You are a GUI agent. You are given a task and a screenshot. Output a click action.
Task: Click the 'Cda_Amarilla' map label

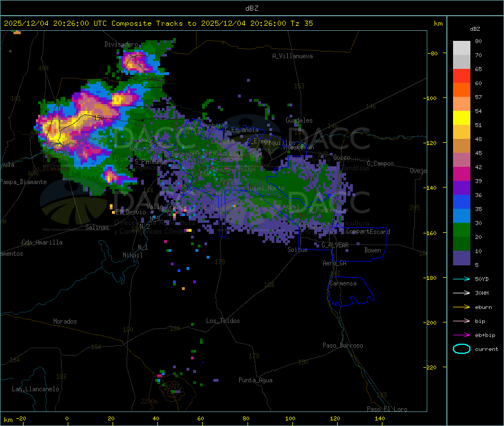tap(42, 242)
